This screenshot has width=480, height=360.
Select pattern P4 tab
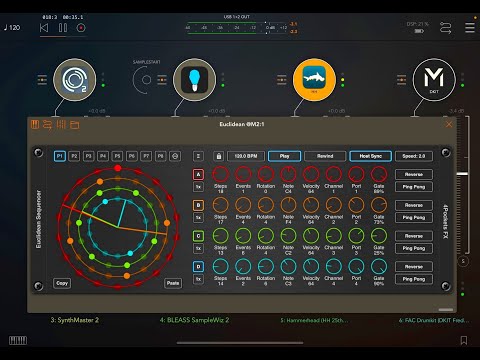tap(103, 156)
